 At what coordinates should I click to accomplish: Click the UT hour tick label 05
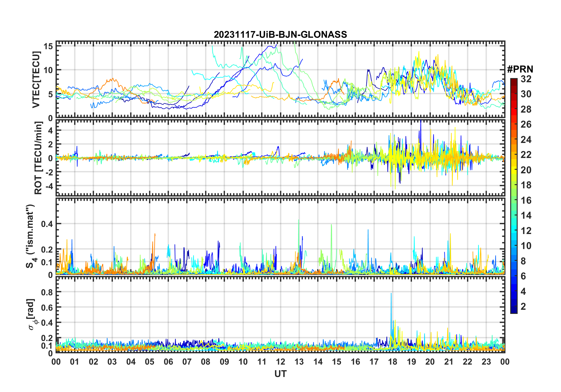pyautogui.click(x=150, y=362)
